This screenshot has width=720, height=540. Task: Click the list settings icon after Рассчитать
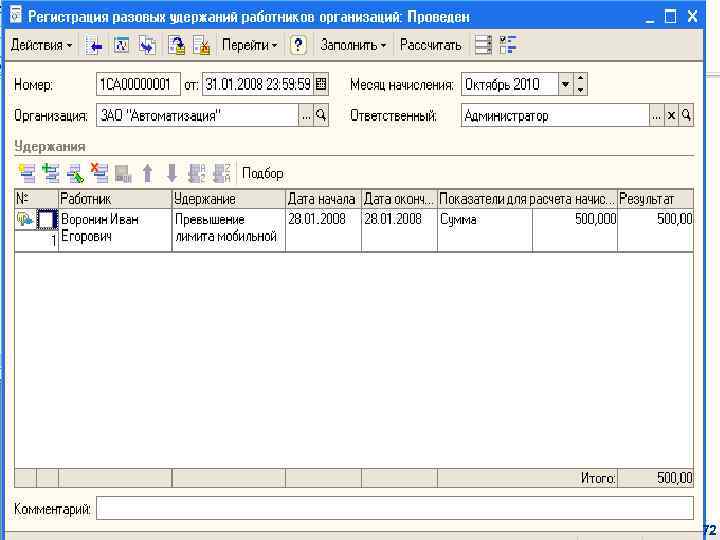(483, 45)
